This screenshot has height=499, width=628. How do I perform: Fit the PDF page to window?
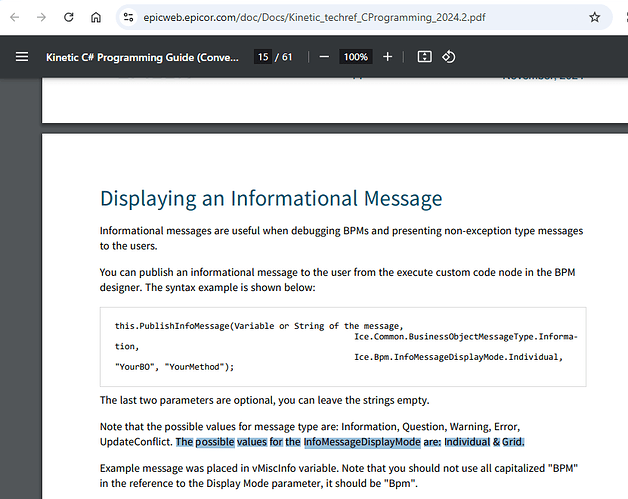(x=425, y=57)
